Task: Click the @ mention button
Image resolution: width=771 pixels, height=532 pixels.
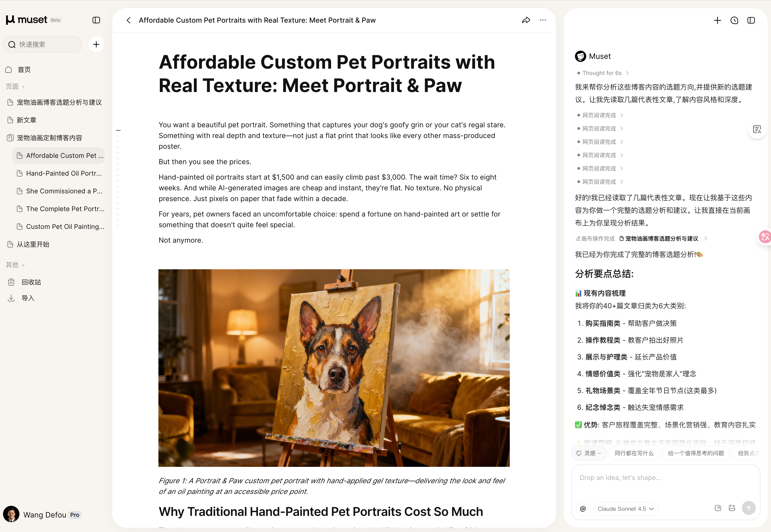Action: pos(583,508)
